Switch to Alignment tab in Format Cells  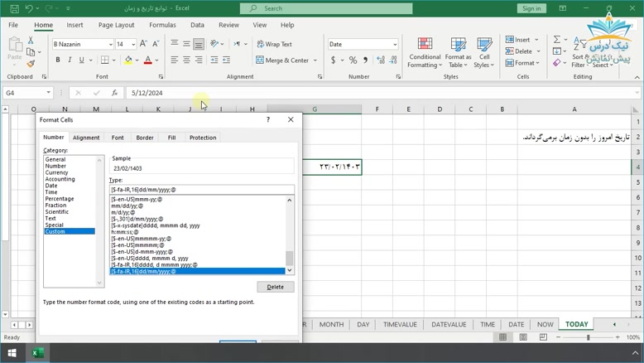(86, 138)
